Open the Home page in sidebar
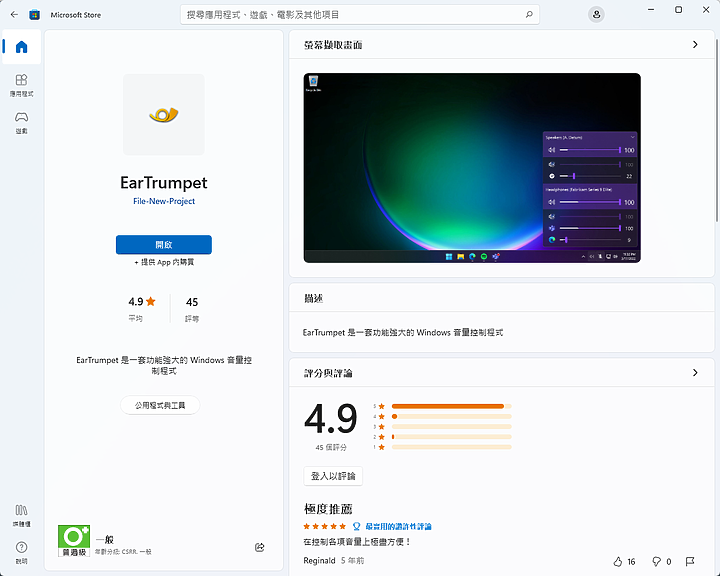This screenshot has height=576, width=720. point(22,47)
